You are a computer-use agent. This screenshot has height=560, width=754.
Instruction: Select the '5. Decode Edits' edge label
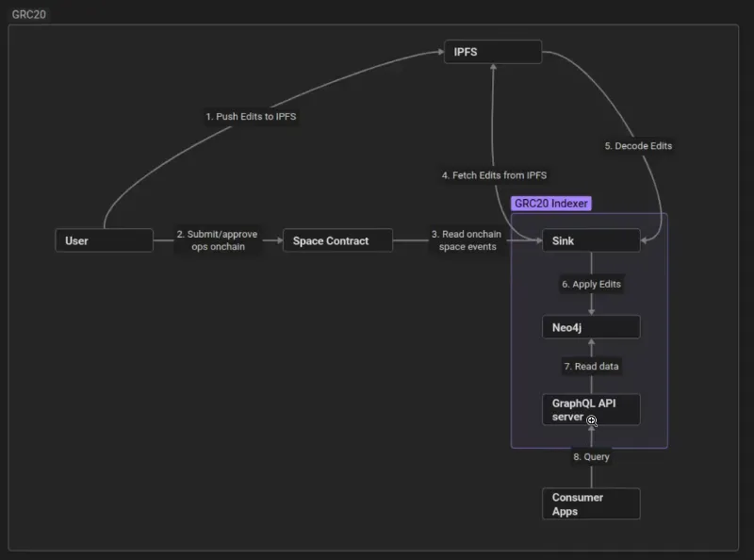click(x=638, y=146)
